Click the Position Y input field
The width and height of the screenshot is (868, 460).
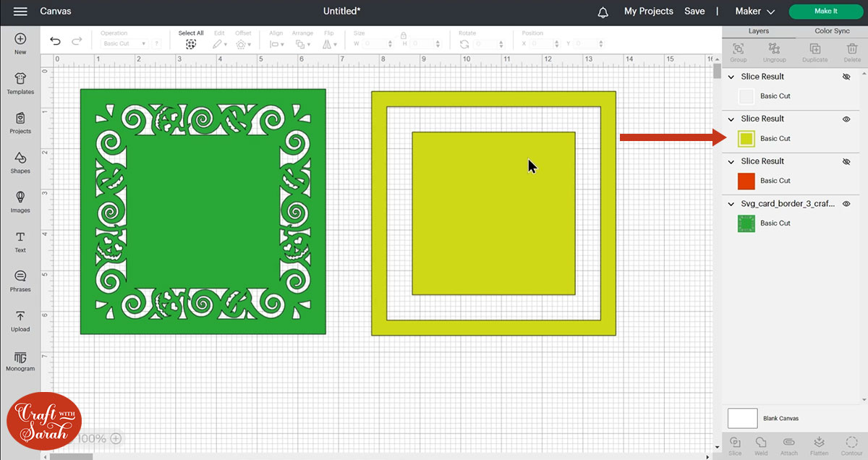[590, 44]
